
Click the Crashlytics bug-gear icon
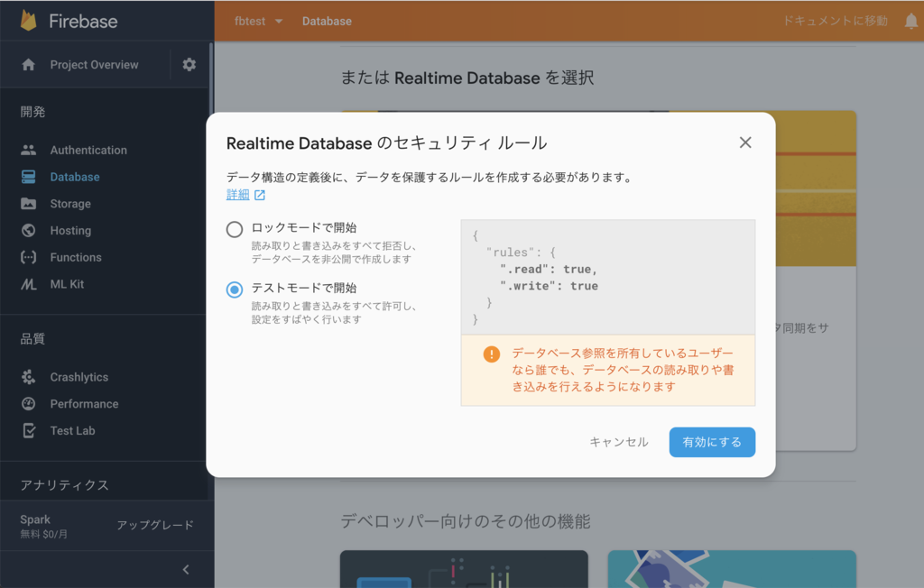pos(28,377)
